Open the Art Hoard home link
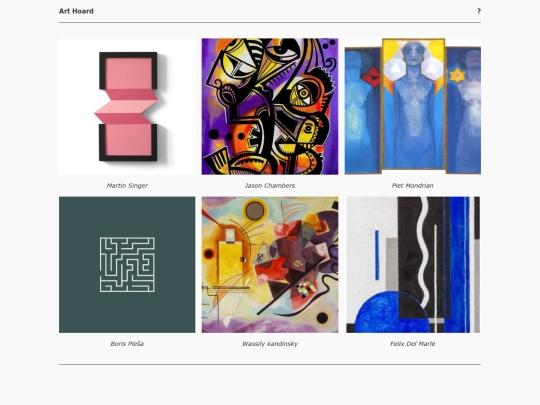Image resolution: width=540 pixels, height=405 pixels. point(76,11)
